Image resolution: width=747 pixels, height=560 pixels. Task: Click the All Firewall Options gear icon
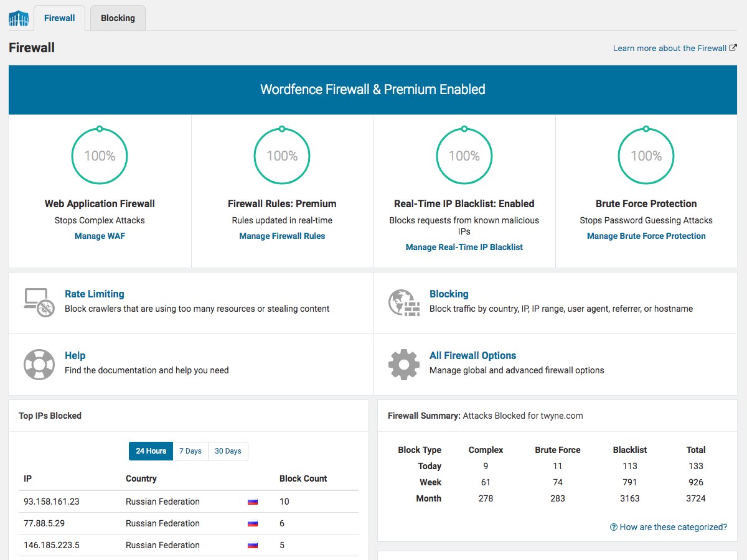coord(403,364)
